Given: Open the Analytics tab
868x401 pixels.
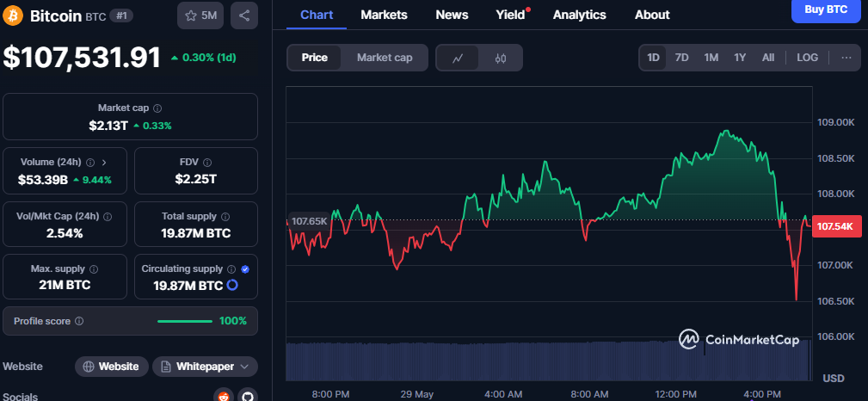Looking at the screenshot, I should (x=580, y=15).
